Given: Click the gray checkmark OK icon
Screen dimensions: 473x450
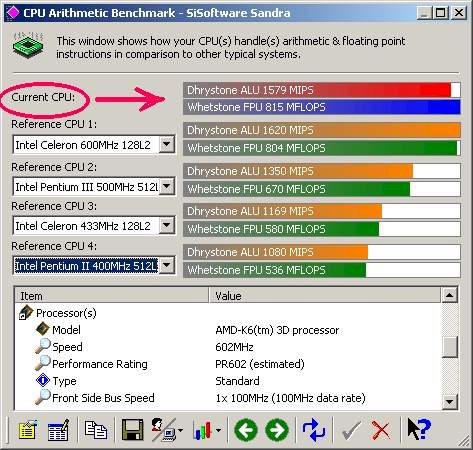Looking at the screenshot, I should [351, 430].
